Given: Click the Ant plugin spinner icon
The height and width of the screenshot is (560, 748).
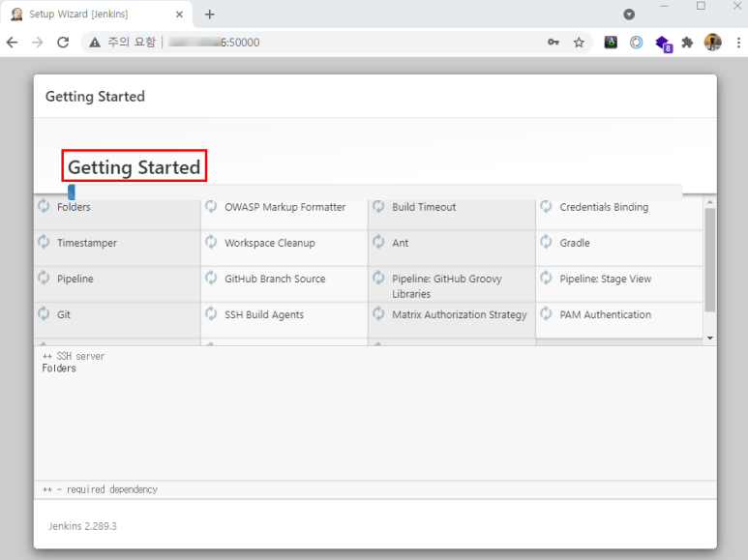Looking at the screenshot, I should tap(378, 242).
